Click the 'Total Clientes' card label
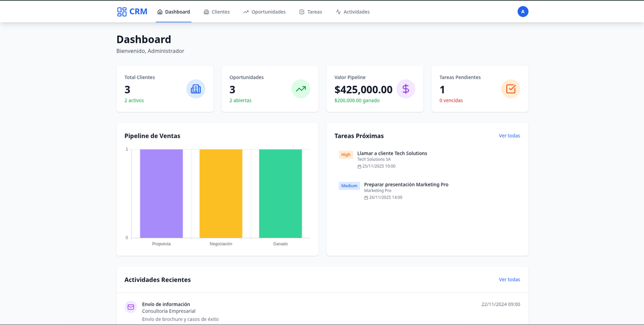644x325 pixels. [140, 77]
